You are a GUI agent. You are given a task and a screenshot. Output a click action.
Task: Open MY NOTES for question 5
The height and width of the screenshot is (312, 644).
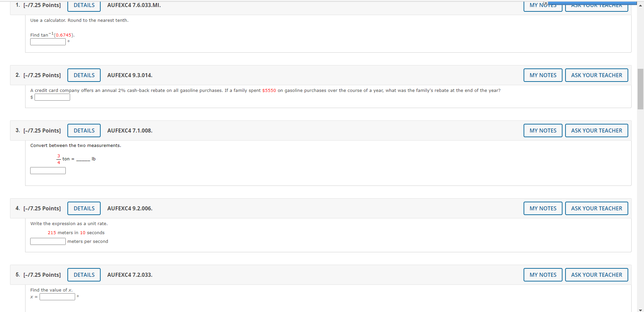coord(542,274)
